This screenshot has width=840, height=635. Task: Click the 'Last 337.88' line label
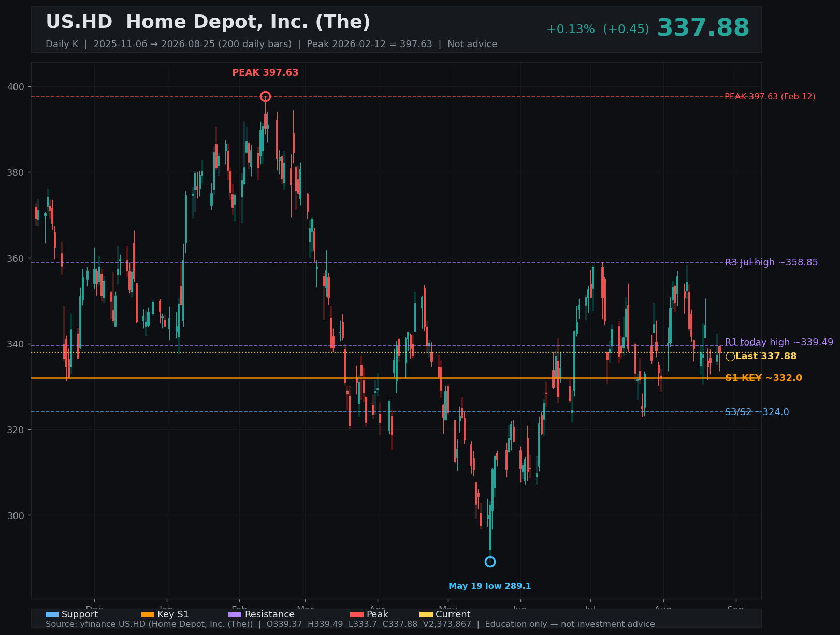pos(766,356)
